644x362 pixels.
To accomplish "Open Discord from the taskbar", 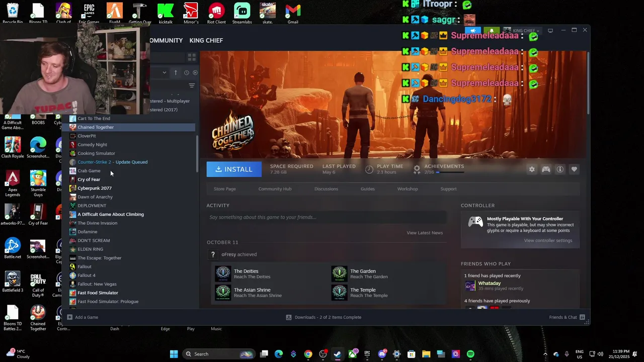I will point(382,354).
